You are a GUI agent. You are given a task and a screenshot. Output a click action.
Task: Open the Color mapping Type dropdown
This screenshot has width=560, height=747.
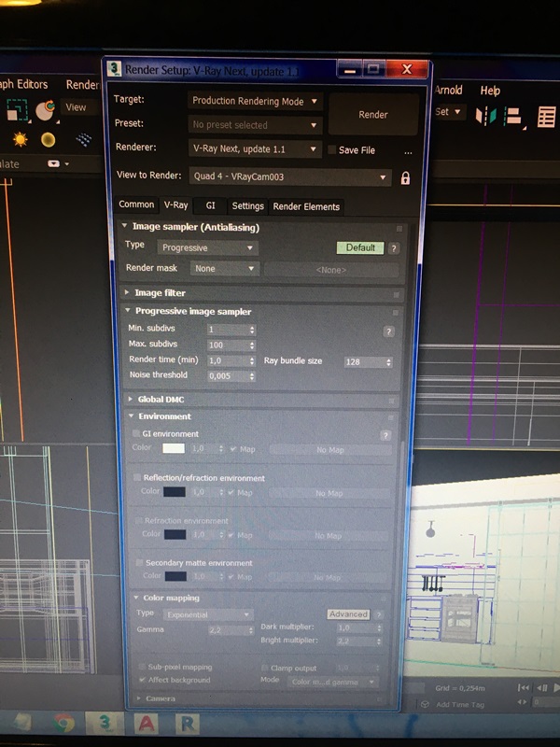coord(207,615)
